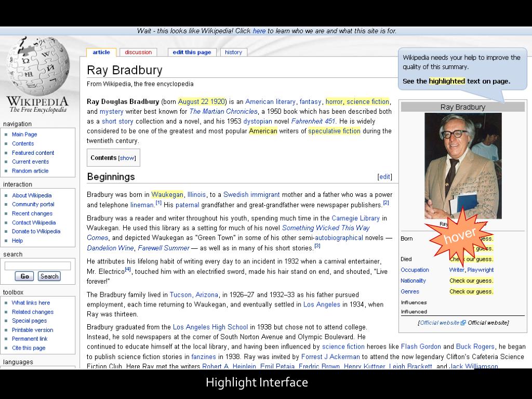Open the italic Official website link
532x399 pixels.
coord(440,323)
